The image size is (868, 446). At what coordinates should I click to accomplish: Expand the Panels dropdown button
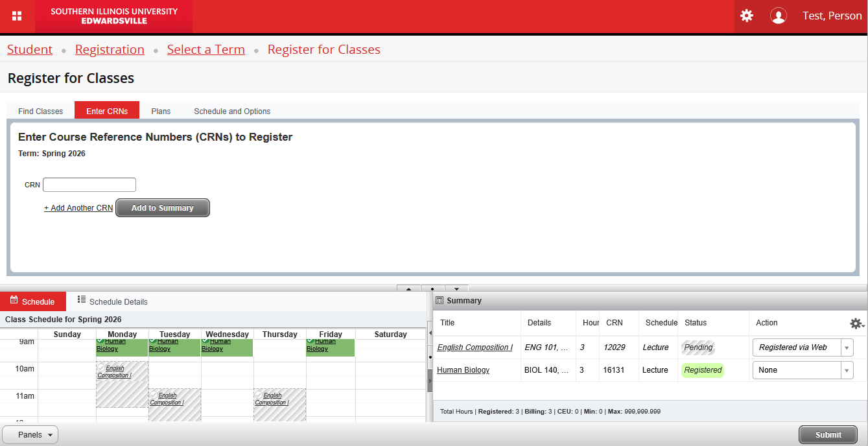point(30,435)
